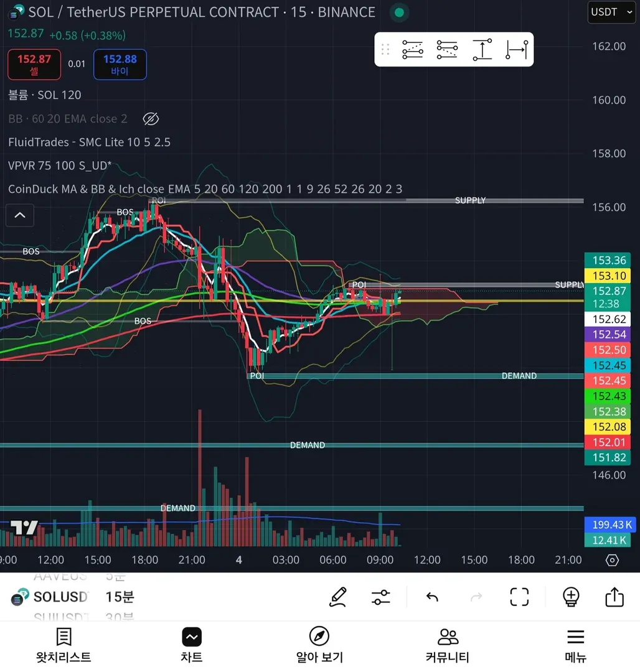The width and height of the screenshot is (640, 672).
Task: Select the horizontal date range measure tool
Action: [x=517, y=49]
